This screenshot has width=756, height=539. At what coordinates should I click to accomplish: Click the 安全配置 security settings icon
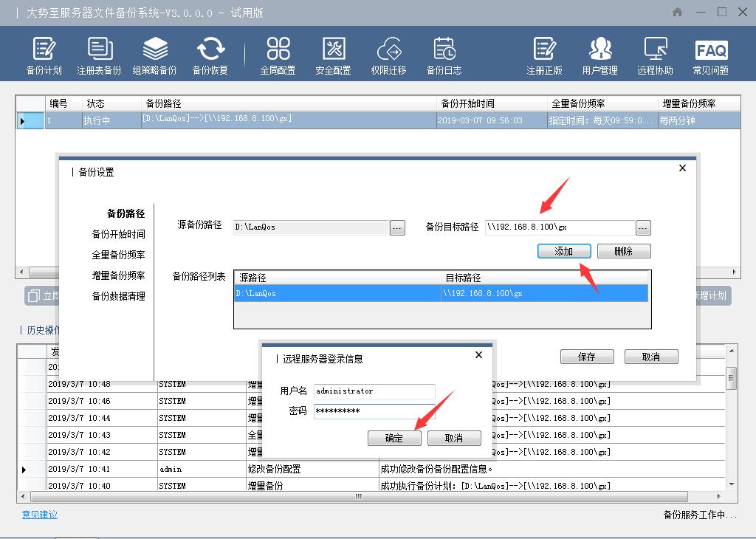click(333, 56)
